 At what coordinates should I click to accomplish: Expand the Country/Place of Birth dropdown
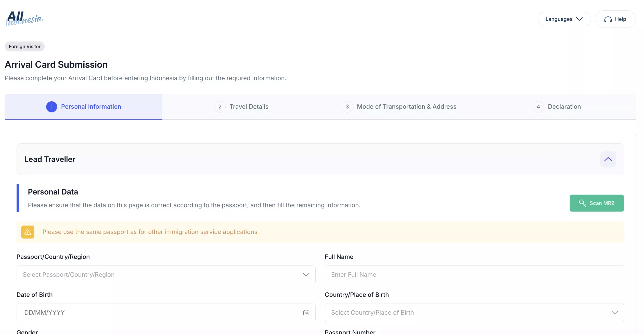[474, 313]
